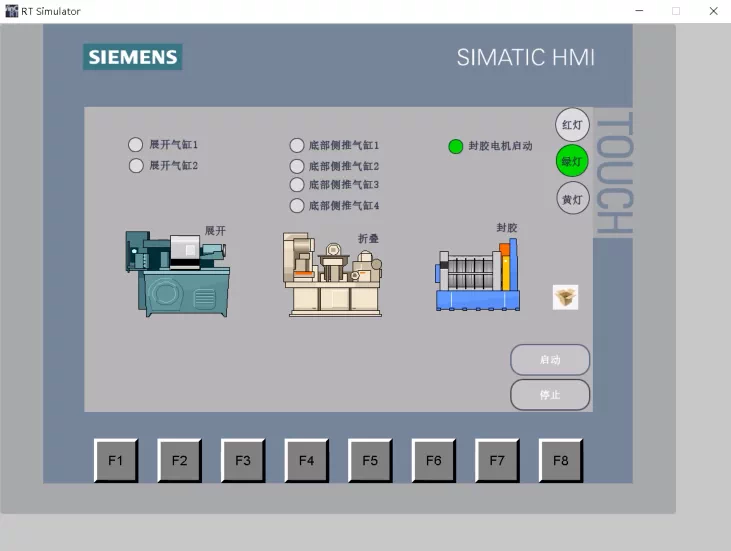Toggle the 黄灯 yellow light indicator
The height and width of the screenshot is (551, 731).
(572, 199)
